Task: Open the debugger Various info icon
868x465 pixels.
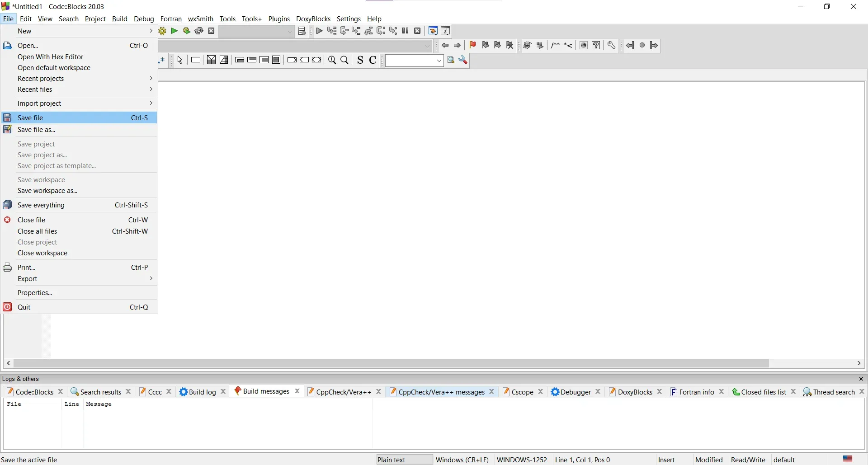Action: pos(446,31)
